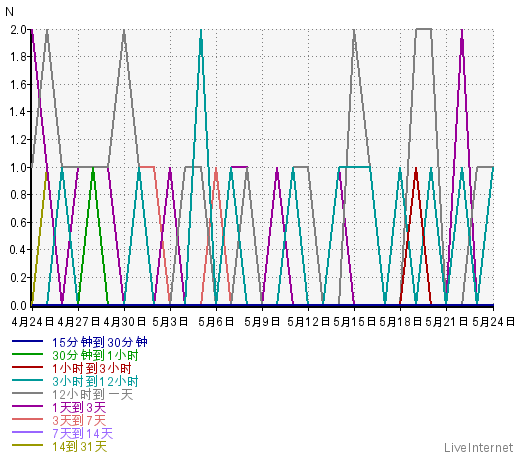Click the LiveInternet watermark link
The width and height of the screenshot is (520, 457).
(x=479, y=447)
